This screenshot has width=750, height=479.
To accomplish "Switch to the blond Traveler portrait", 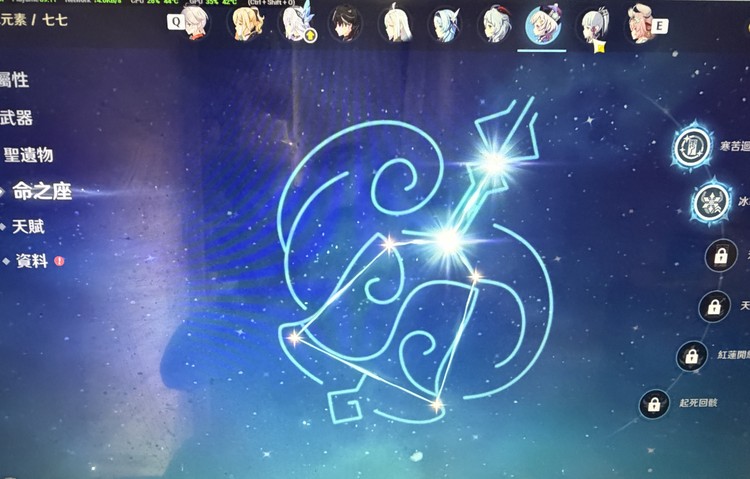I will coord(247,23).
